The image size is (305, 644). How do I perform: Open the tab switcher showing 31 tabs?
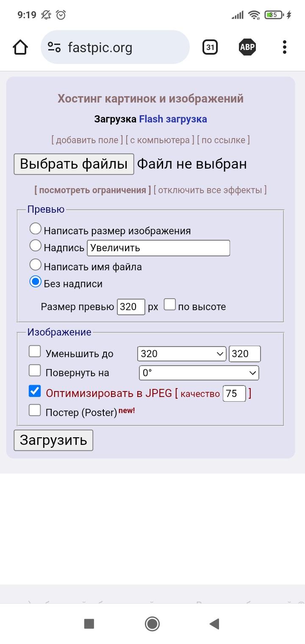point(210,47)
